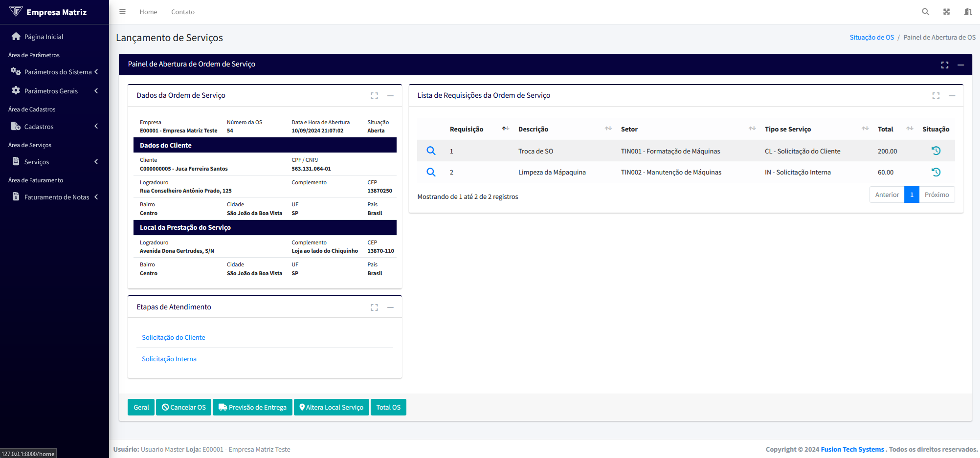This screenshot has height=458, width=980.
Task: Click Mostrando de 1 até 2 registros text
Action: pyautogui.click(x=468, y=196)
